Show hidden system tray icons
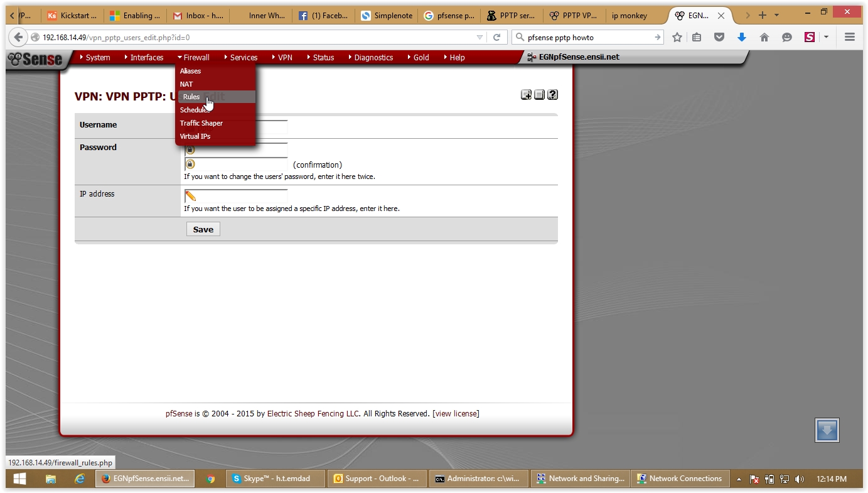Image resolution: width=868 pixels, height=493 pixels. pos(739,479)
